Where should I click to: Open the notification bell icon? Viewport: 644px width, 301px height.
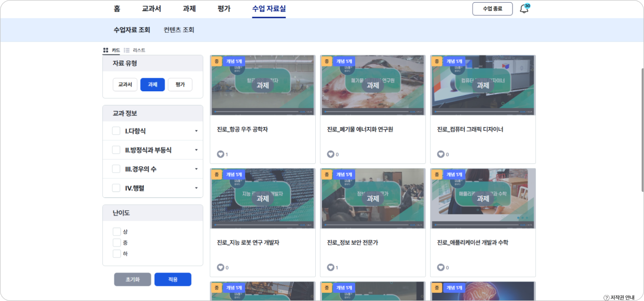pos(524,9)
